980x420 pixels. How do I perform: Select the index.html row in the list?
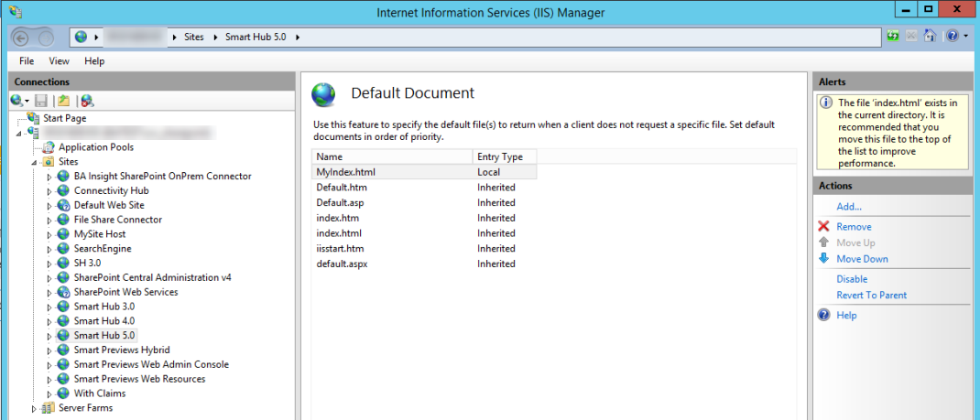[339, 233]
